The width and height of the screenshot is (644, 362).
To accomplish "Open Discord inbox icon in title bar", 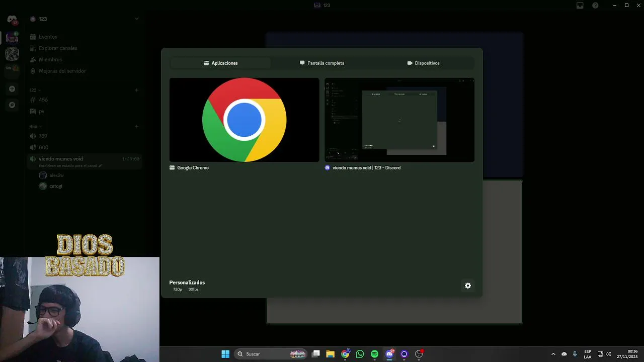I will [580, 6].
